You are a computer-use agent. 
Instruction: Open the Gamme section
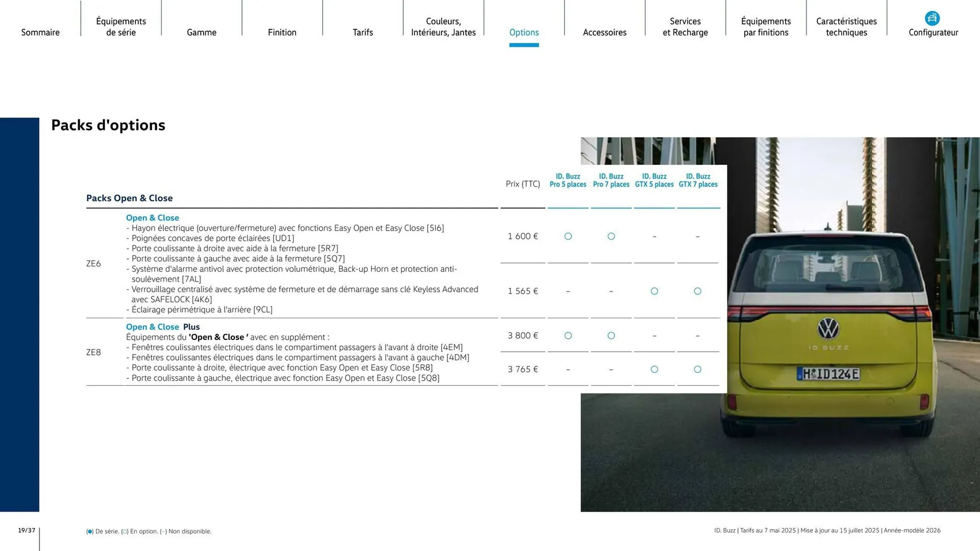[201, 32]
